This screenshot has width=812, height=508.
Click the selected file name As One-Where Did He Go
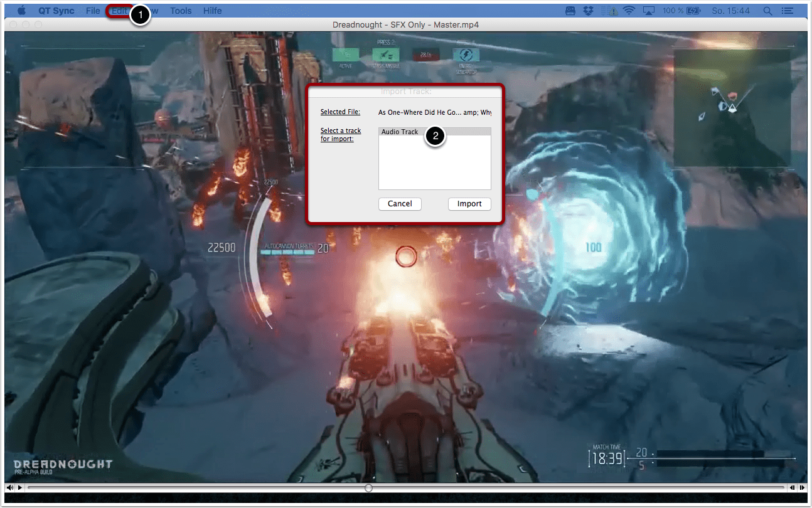[x=434, y=113]
